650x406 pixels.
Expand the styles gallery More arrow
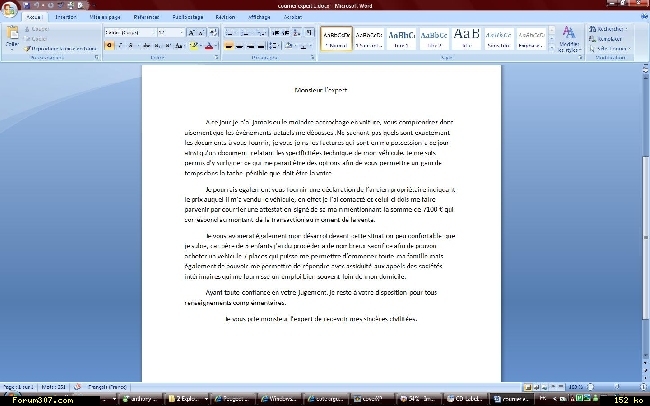click(552, 48)
